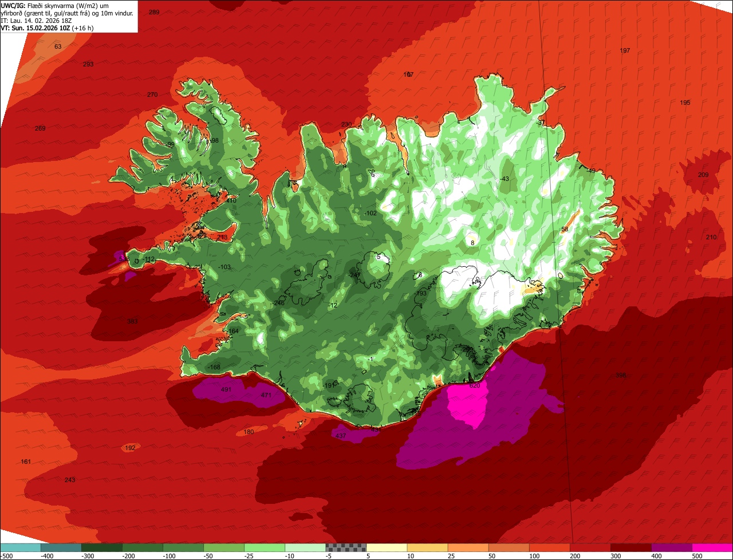Screen dimensions: 733x560
Task: Click the value 195 in the northeast sea
Action: (685, 102)
